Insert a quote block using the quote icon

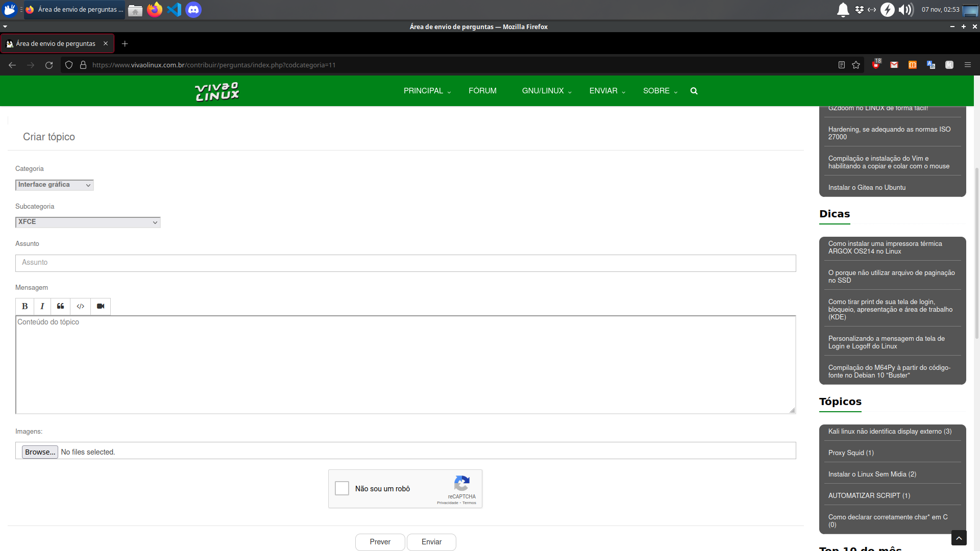click(x=60, y=306)
